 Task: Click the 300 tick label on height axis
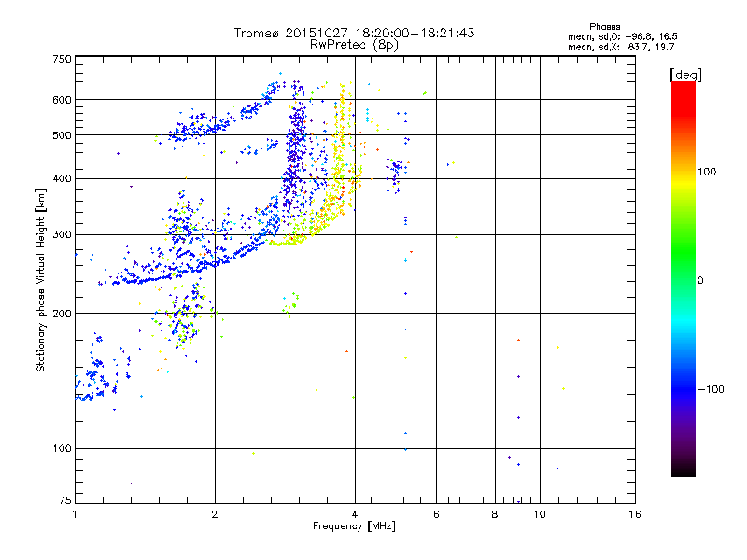pyautogui.click(x=62, y=235)
